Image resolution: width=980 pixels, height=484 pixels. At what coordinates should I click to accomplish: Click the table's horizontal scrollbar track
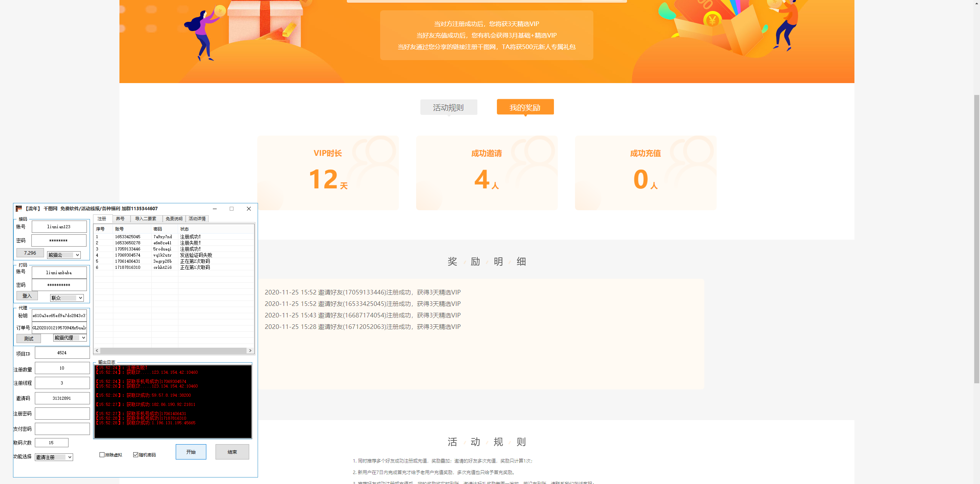173,350
